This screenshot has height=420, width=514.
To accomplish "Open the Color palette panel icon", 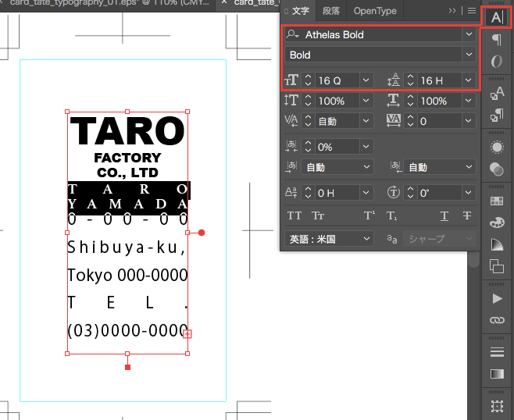I will [x=497, y=223].
